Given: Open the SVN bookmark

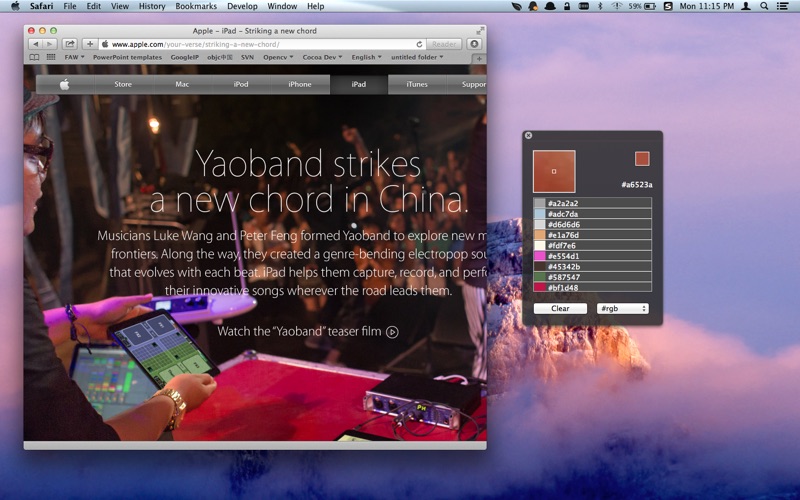Looking at the screenshot, I should (247, 57).
